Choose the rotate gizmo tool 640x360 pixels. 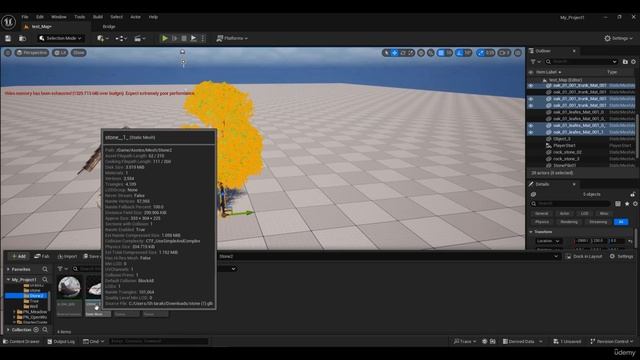click(403, 53)
